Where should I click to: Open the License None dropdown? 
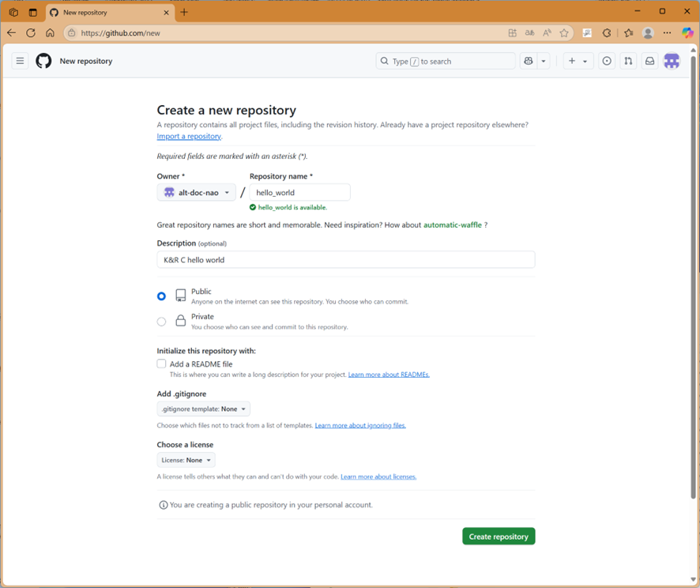click(186, 460)
